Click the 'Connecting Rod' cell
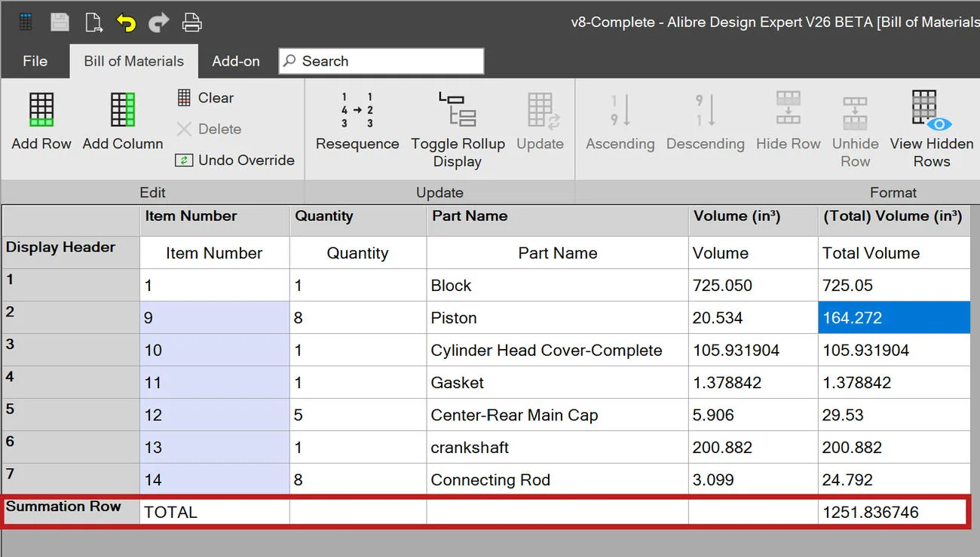The width and height of the screenshot is (980, 557). tap(558, 480)
